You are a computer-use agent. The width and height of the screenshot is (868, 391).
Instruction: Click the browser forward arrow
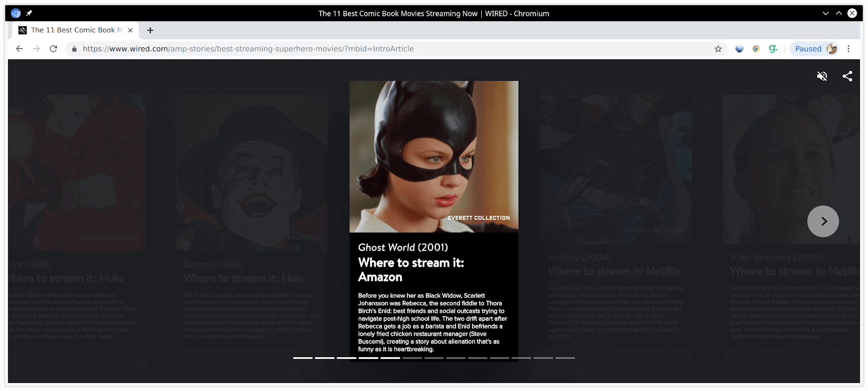tap(36, 49)
